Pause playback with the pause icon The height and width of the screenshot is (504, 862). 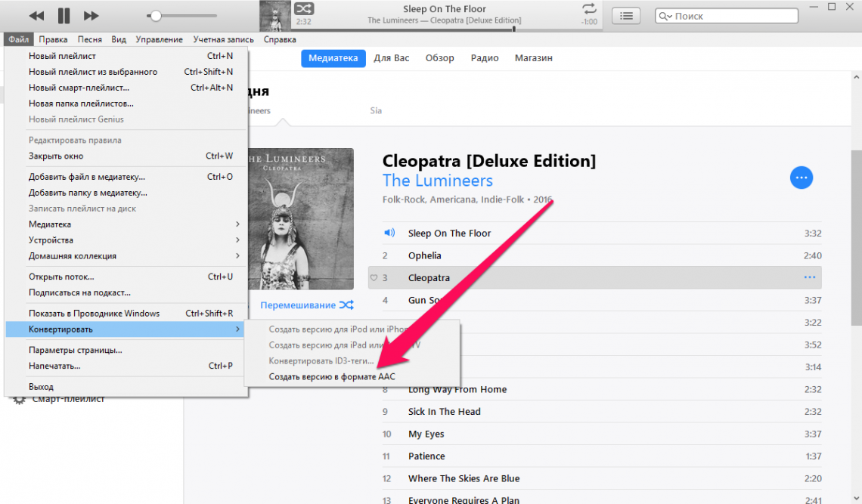coord(64,16)
